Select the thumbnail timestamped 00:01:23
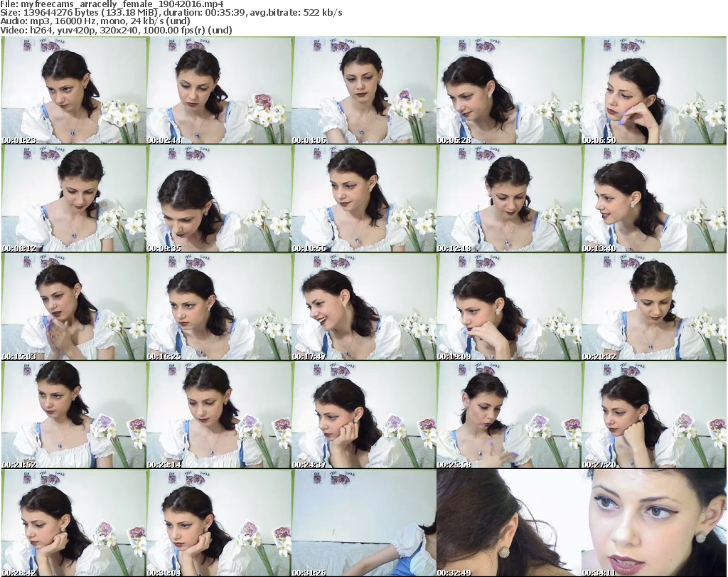Viewport: 728px width, 577px height. pyautogui.click(x=74, y=90)
